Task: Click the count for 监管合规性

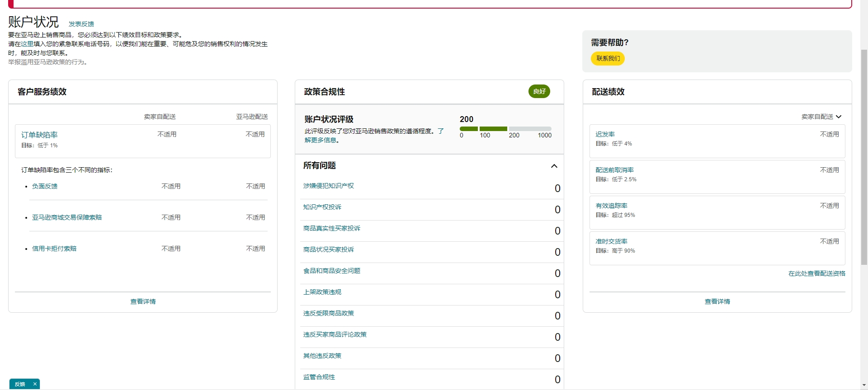Action: click(557, 380)
